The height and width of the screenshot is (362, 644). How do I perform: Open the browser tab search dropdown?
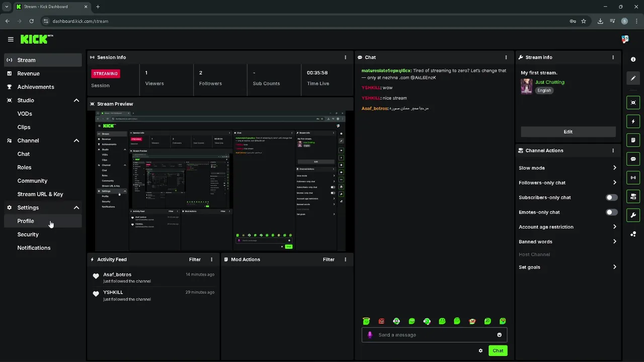7,7
